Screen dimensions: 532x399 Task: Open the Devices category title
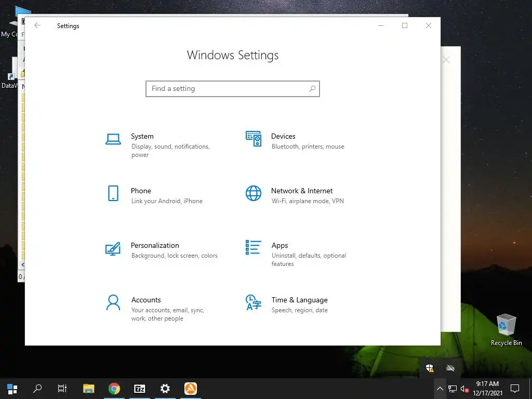283,137
